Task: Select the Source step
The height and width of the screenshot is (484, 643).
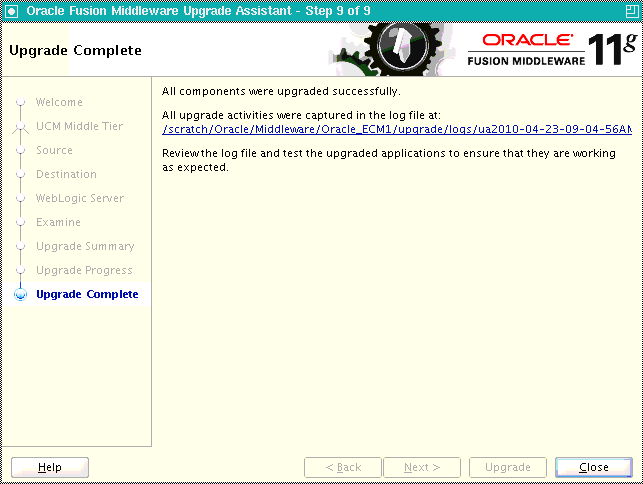Action: click(54, 150)
